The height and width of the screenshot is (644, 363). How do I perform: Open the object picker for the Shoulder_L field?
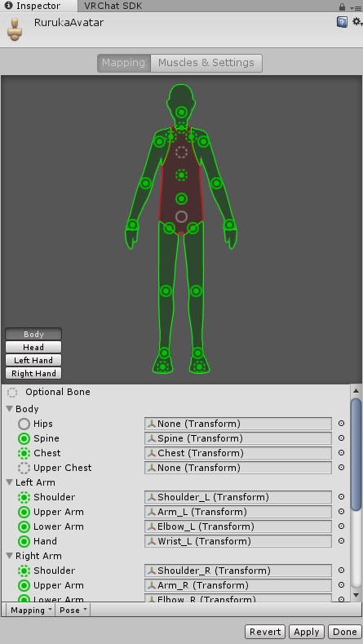(341, 497)
